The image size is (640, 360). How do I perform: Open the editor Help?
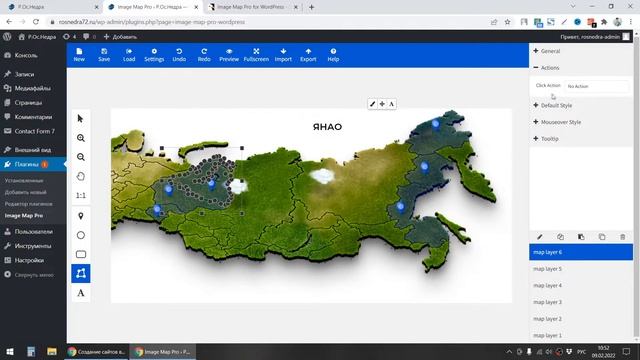(333, 55)
